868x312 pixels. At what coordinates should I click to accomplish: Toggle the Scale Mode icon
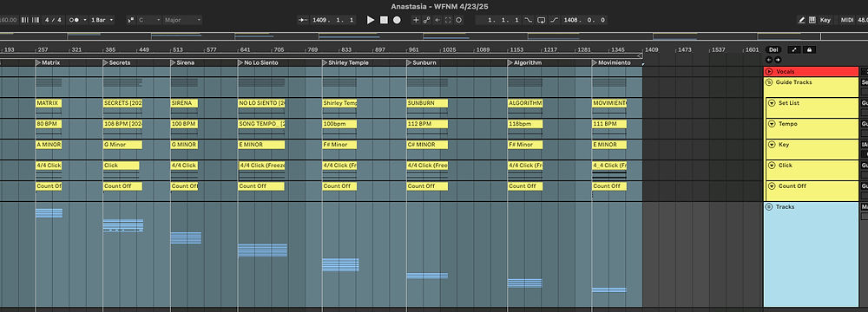point(131,20)
